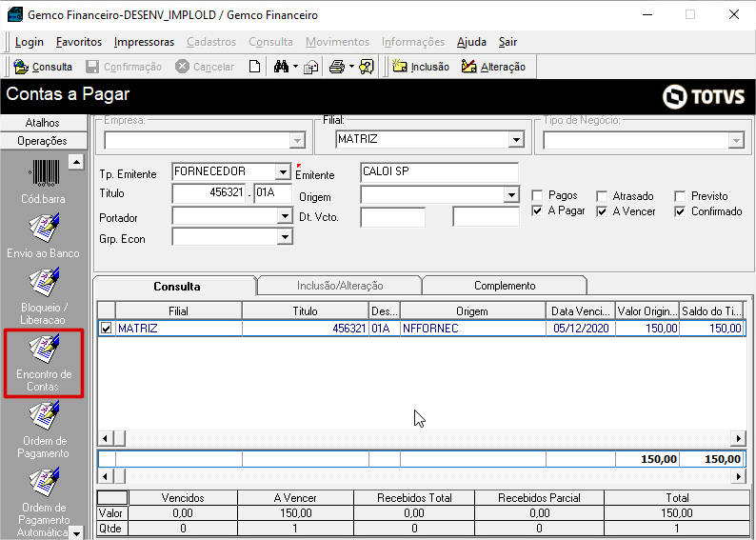The image size is (756, 540).
Task: Click the Des... column header
Action: tap(385, 311)
